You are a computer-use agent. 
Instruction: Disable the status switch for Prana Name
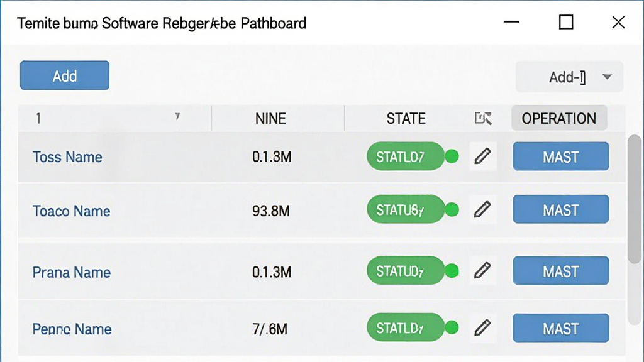[x=413, y=270]
